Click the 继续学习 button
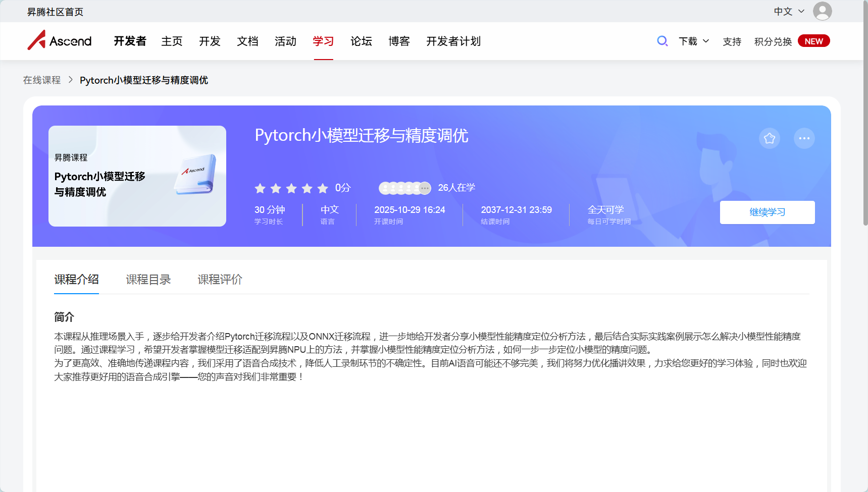 click(767, 212)
